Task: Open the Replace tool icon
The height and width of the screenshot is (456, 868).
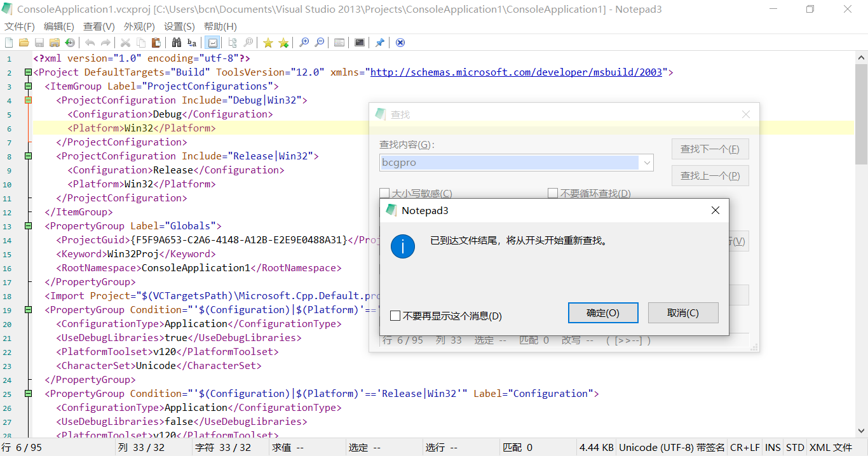Action: pyautogui.click(x=191, y=43)
